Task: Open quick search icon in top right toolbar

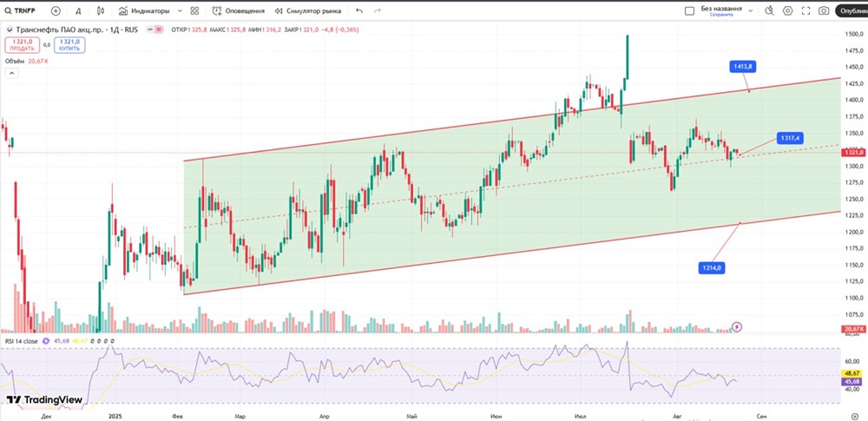Action: (769, 10)
